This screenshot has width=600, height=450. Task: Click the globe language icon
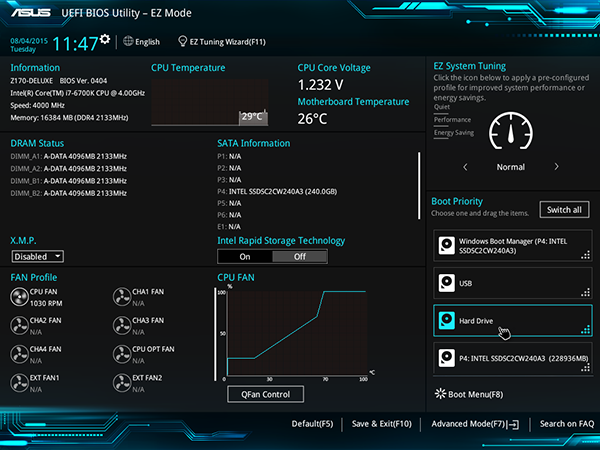[128, 41]
